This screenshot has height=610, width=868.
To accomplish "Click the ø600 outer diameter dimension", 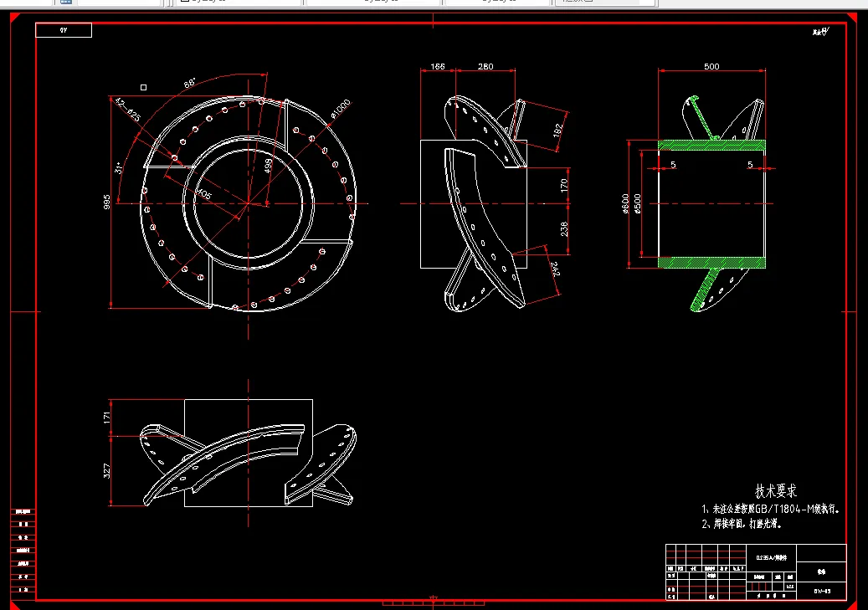I will click(625, 203).
